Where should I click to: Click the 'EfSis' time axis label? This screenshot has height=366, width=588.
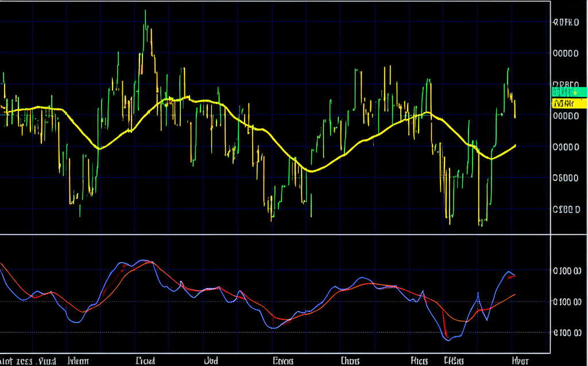(x=454, y=361)
